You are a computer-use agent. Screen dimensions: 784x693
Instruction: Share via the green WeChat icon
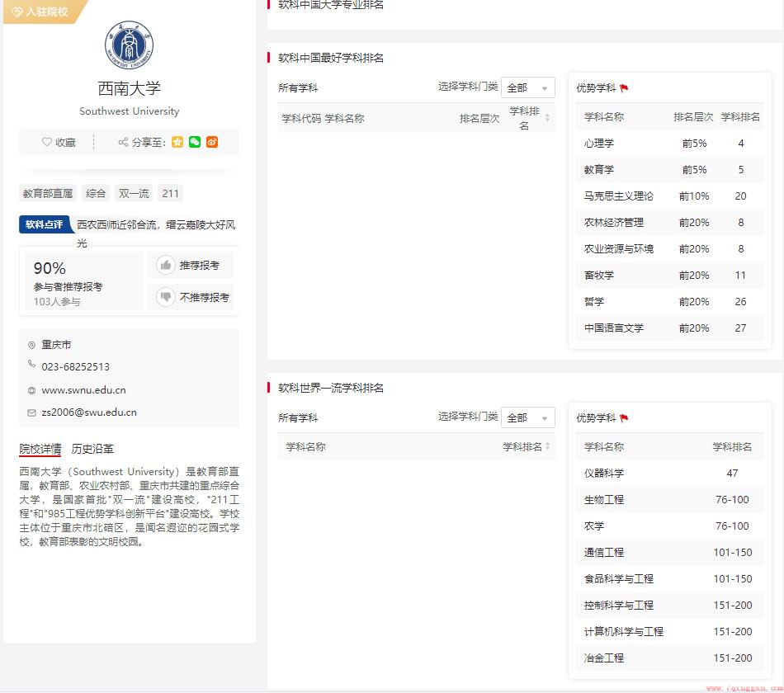(195, 142)
